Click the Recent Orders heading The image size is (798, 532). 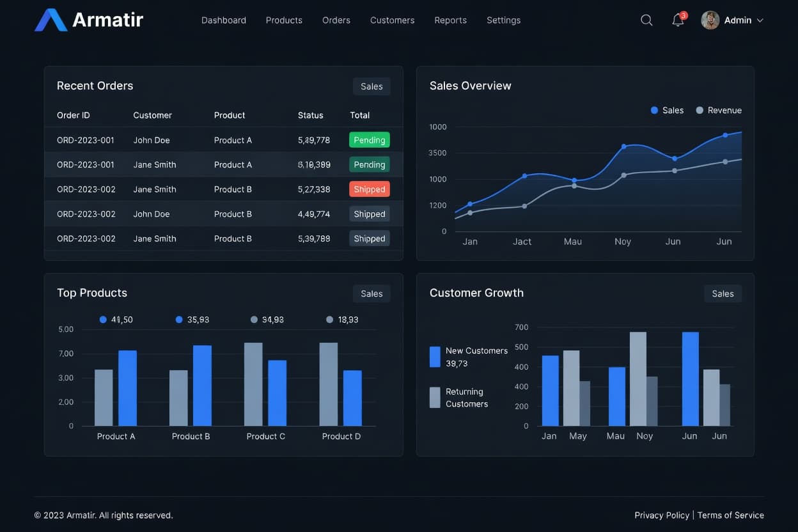(95, 86)
